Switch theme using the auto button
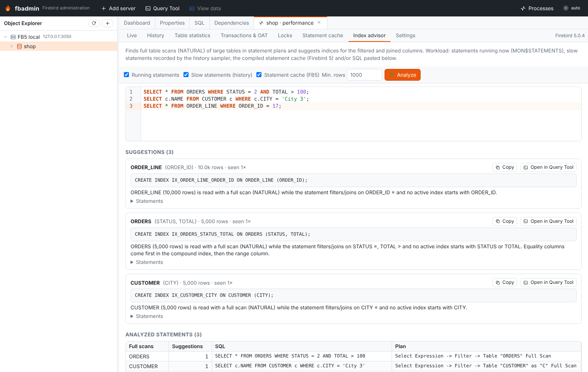 [572, 8]
